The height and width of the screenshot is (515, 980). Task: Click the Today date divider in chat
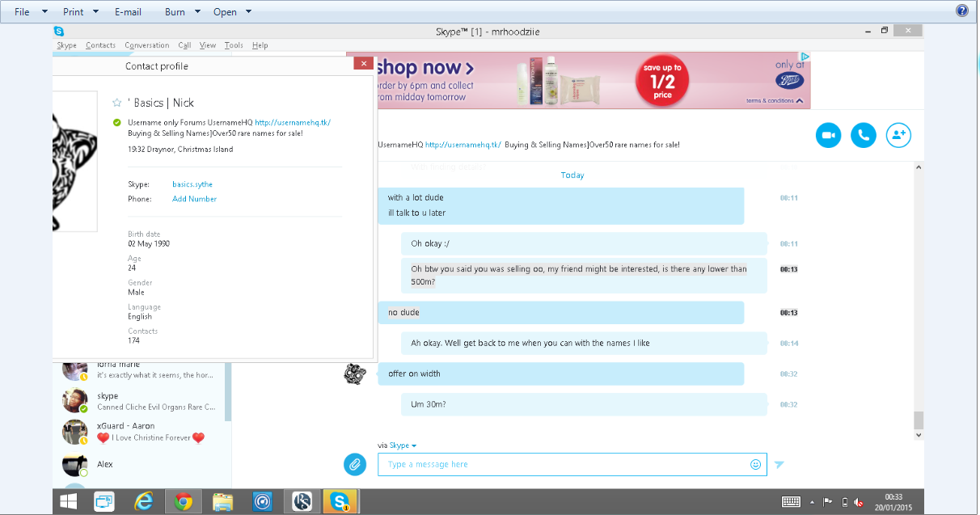tap(572, 175)
